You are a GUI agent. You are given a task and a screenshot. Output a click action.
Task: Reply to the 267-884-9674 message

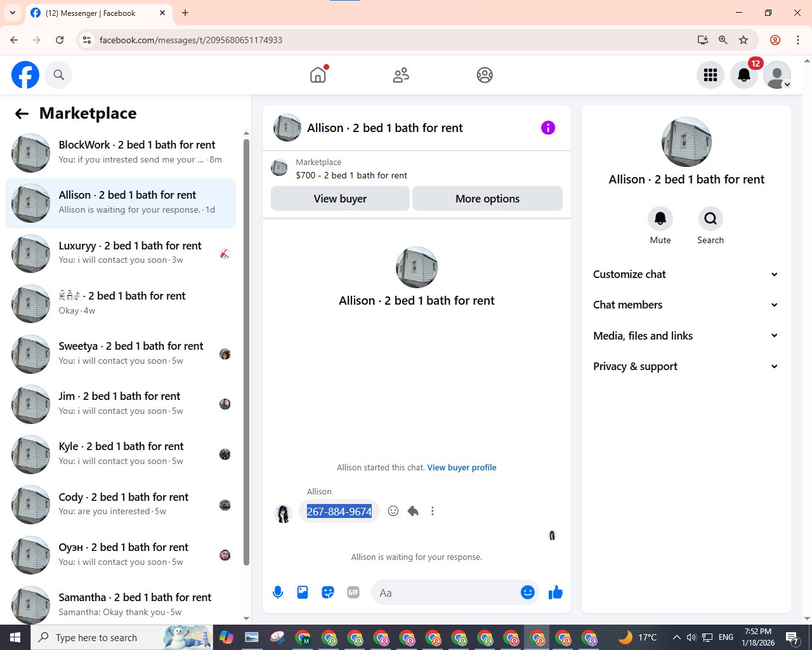click(x=413, y=511)
